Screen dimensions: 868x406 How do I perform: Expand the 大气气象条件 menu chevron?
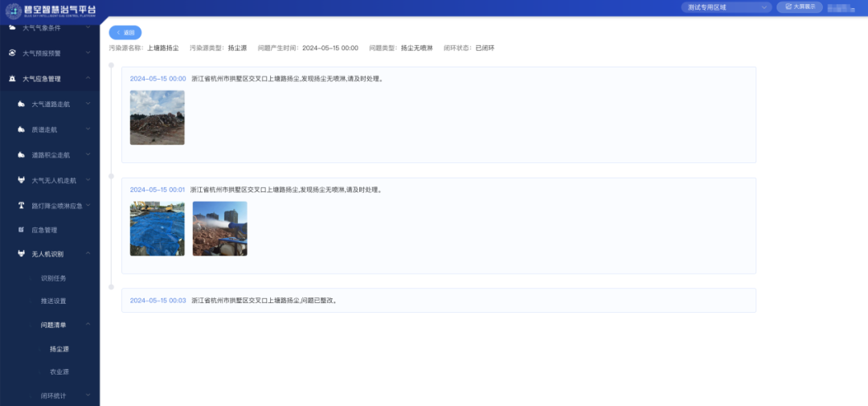88,28
